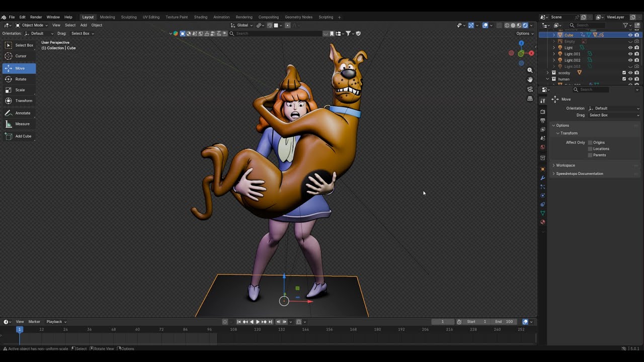Open the Playback dropdown in timeline
This screenshot has height=362, width=644.
[56, 322]
